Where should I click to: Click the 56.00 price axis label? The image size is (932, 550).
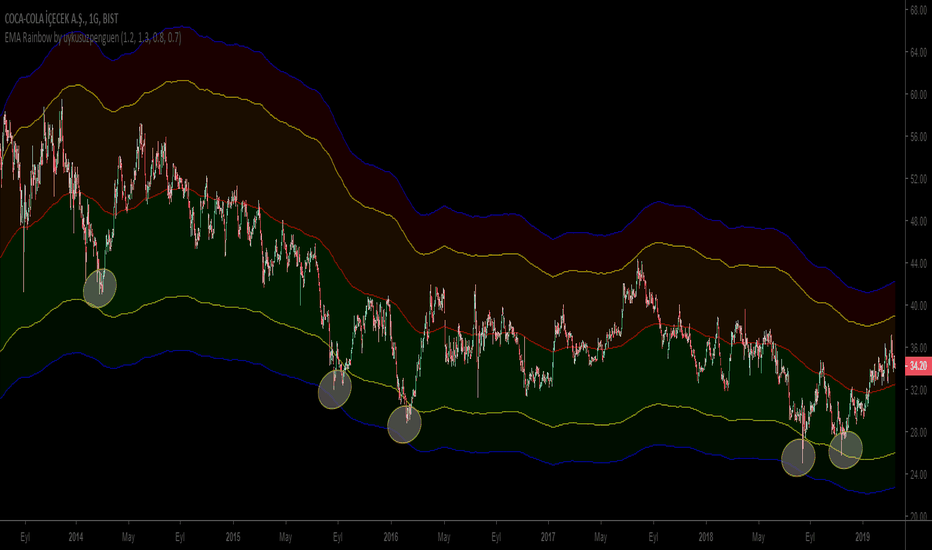click(x=918, y=137)
